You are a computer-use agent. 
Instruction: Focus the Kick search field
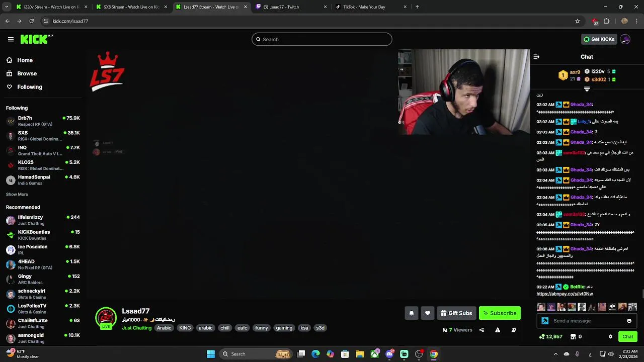(322, 39)
